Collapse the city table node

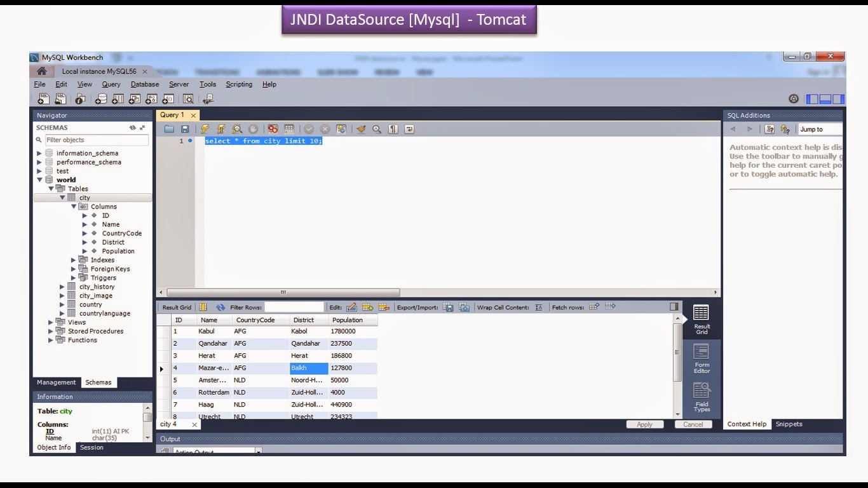coord(62,198)
